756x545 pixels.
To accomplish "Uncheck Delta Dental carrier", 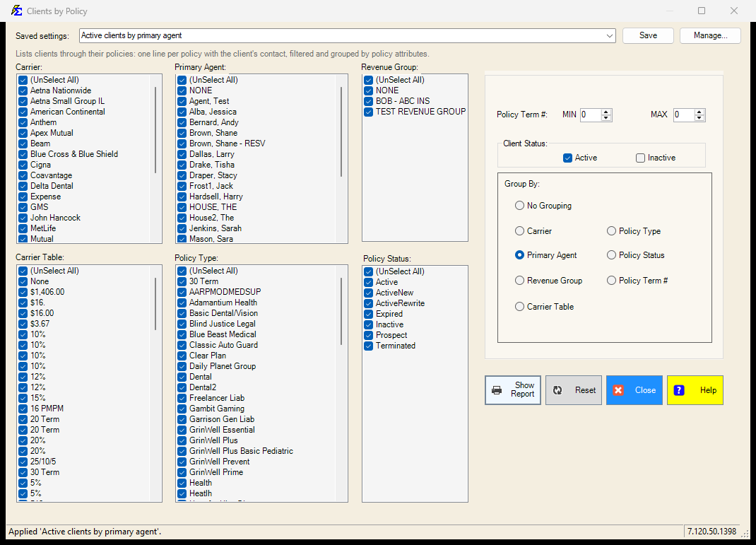I will point(23,186).
